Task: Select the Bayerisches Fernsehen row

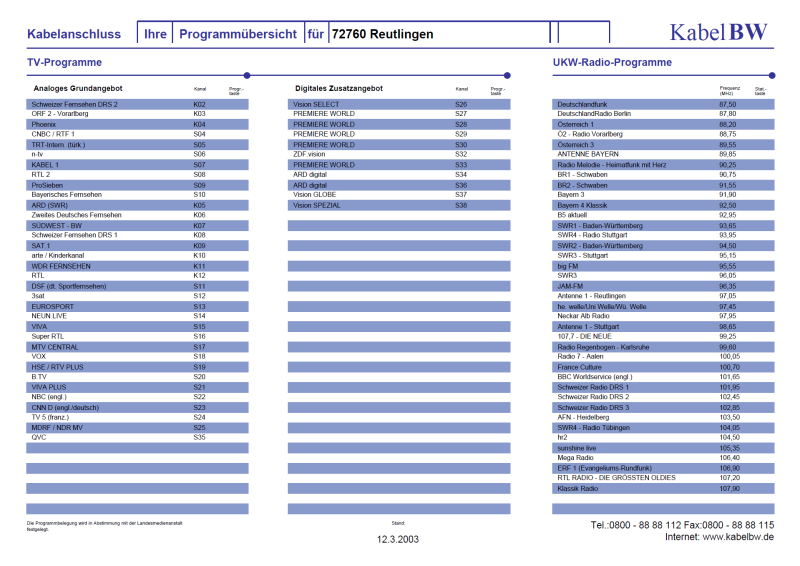Action: pyautogui.click(x=137, y=195)
